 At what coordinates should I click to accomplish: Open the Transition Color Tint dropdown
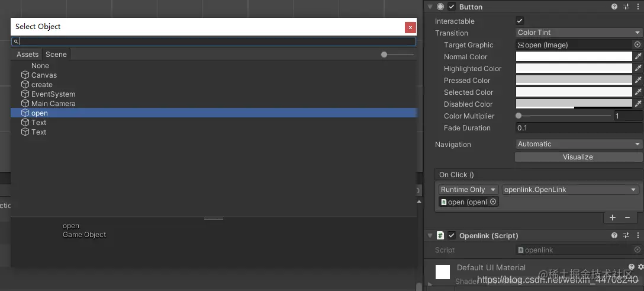(x=579, y=33)
